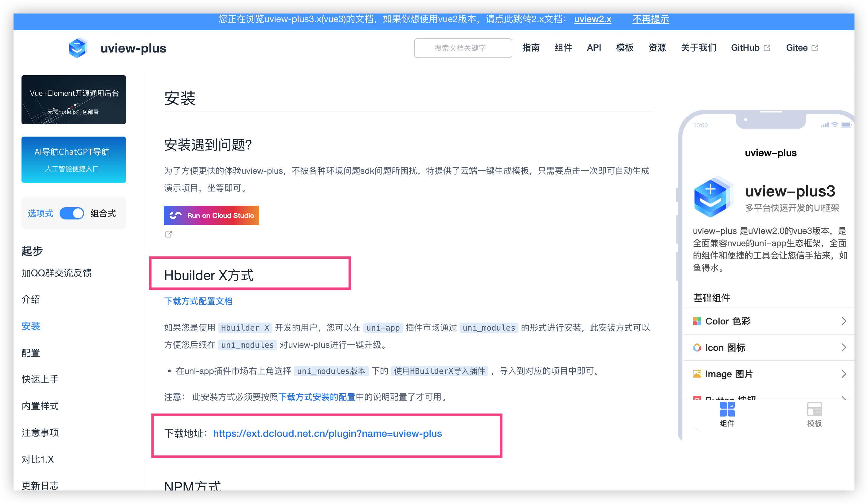Screen dimensions: 868x504
Task: Open the API item in top navigation
Action: 594,48
